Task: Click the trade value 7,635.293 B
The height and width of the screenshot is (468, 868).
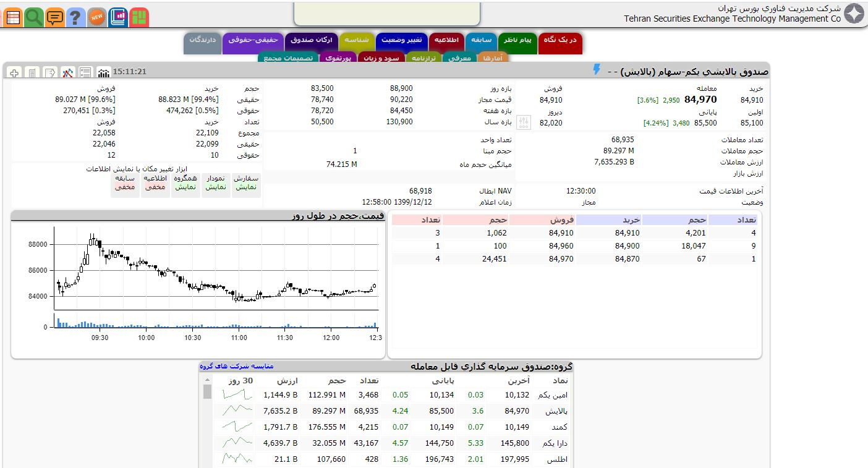Action: tap(614, 162)
